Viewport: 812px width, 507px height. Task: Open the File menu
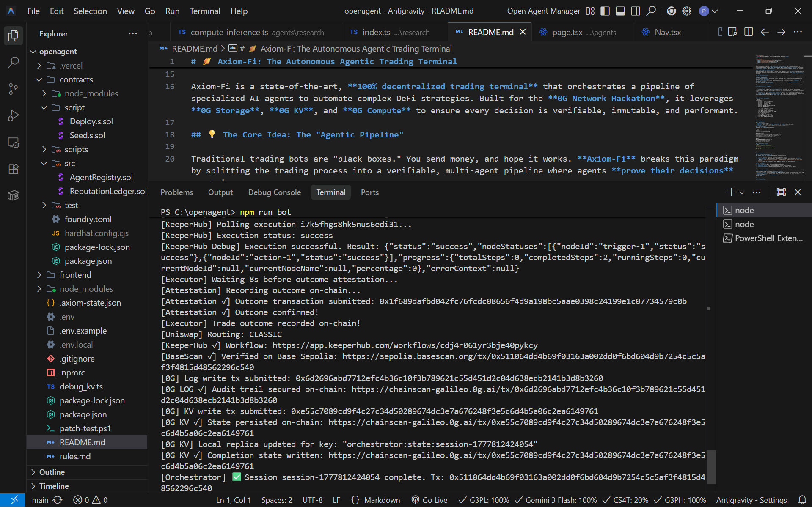[33, 11]
